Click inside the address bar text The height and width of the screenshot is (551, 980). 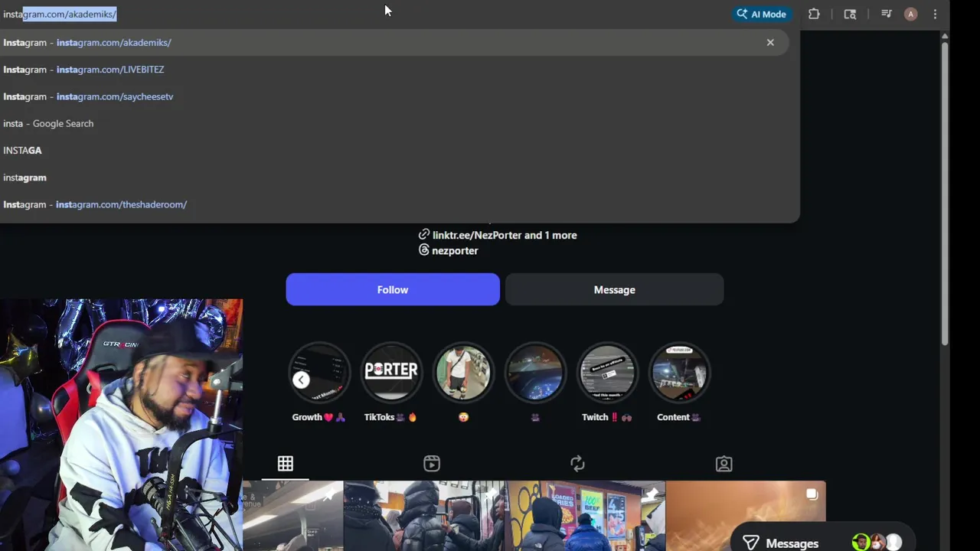pyautogui.click(x=60, y=14)
